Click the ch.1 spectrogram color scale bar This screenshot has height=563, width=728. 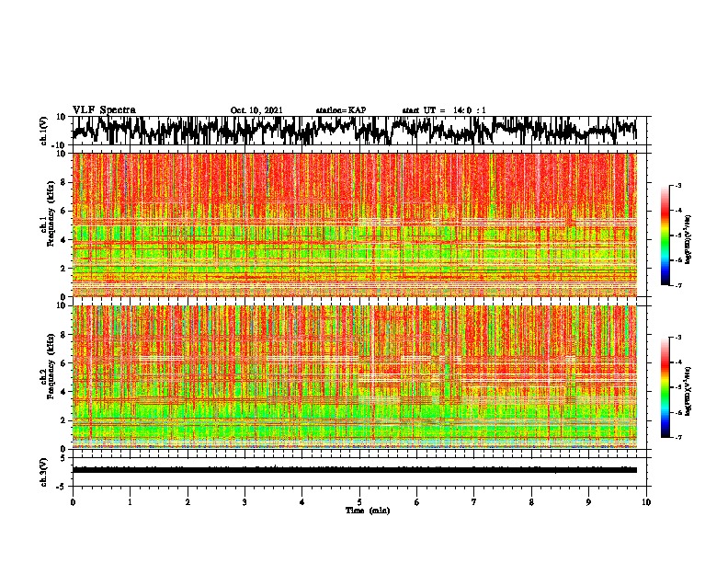[665, 236]
